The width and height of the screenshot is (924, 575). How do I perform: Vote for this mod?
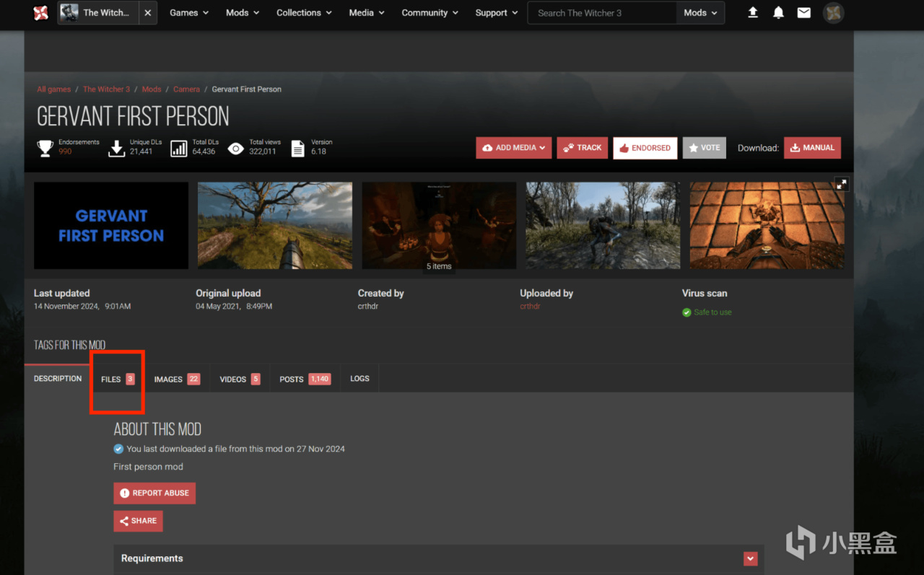tap(705, 148)
